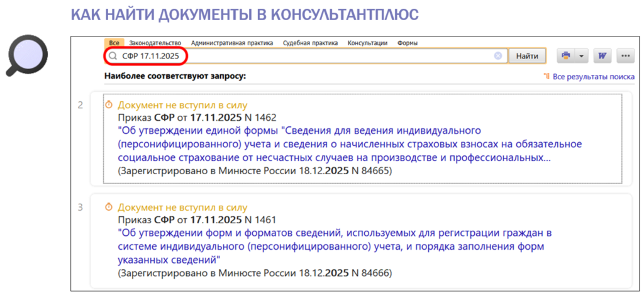Click the clock icon of Приказ N 1461

109,207
